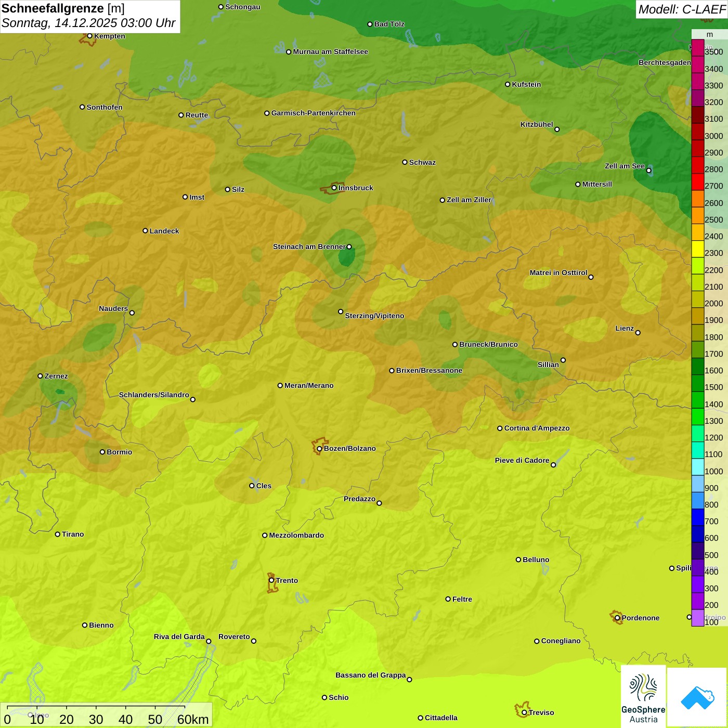This screenshot has width=728, height=728.
Task: Click the 'Sonthofen' label
Action: (x=105, y=107)
